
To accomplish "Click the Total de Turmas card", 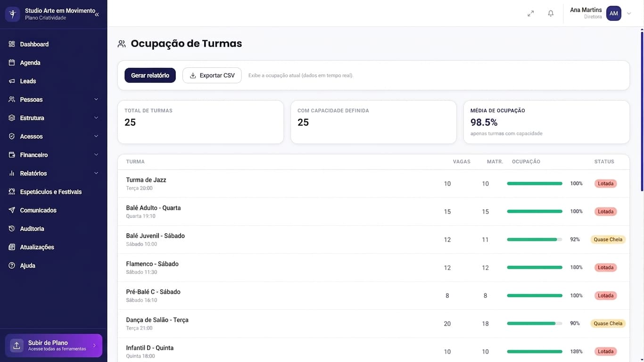I will click(200, 122).
